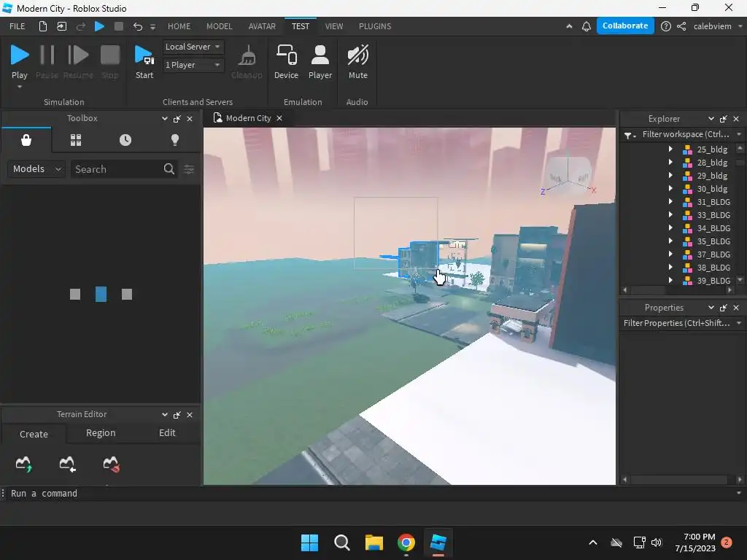Viewport: 747px width, 560px height.
Task: Click the Explorer vertical scrollbar down arrow
Action: point(740,280)
